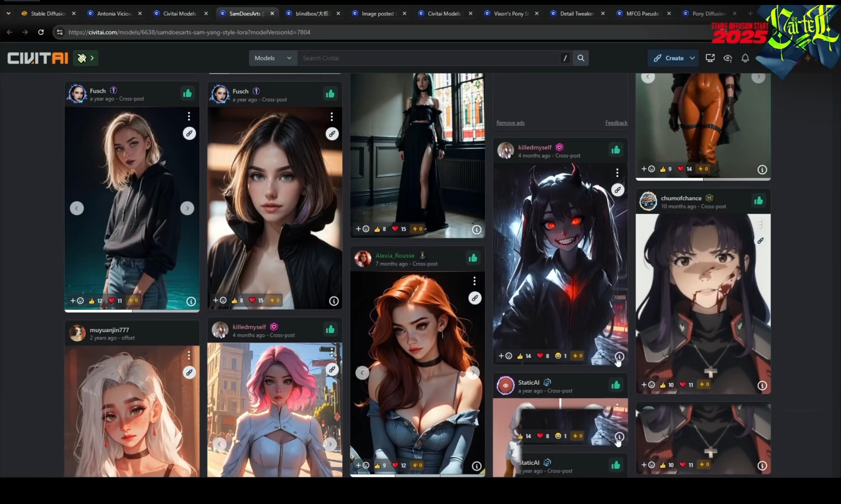This screenshot has height=504, width=841.
Task: Open info icon on Alexia_Rousse image
Action: click(477, 466)
